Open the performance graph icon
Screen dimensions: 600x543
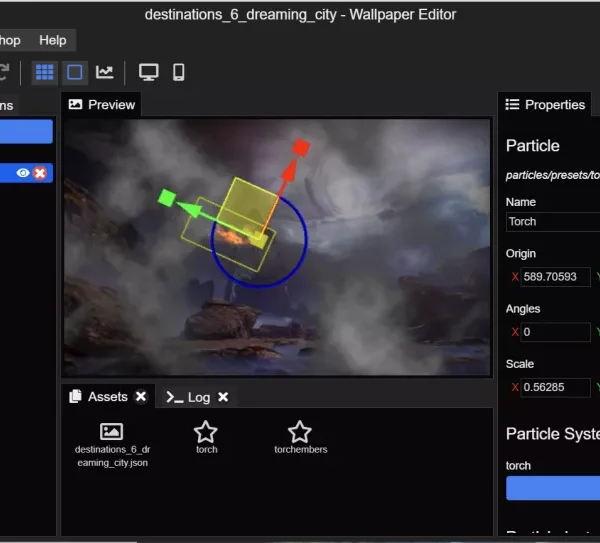coord(104,72)
